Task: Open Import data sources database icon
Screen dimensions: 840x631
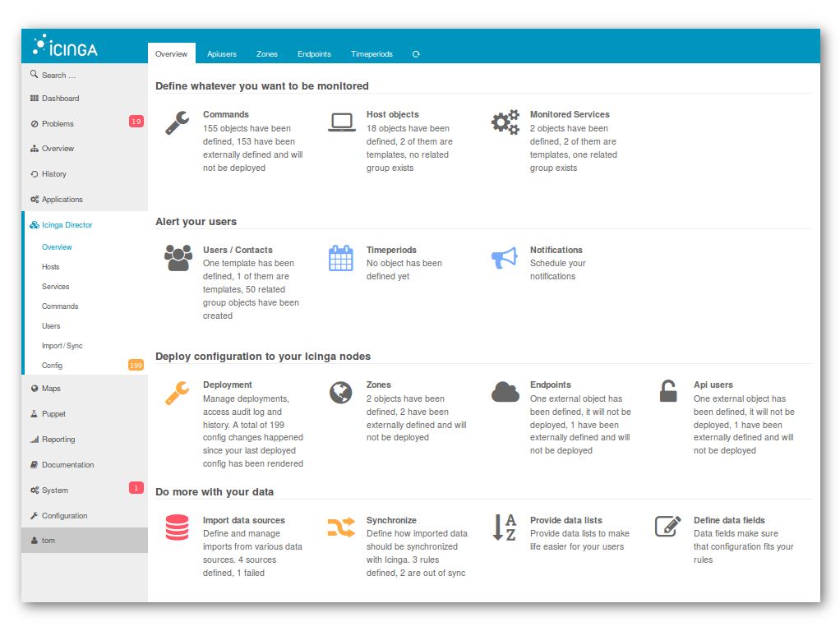Action: tap(178, 527)
